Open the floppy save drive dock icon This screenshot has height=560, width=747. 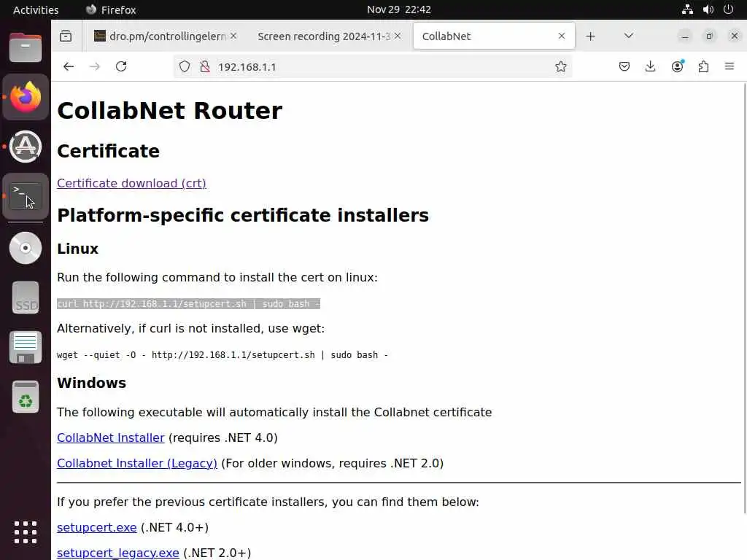[26, 347]
